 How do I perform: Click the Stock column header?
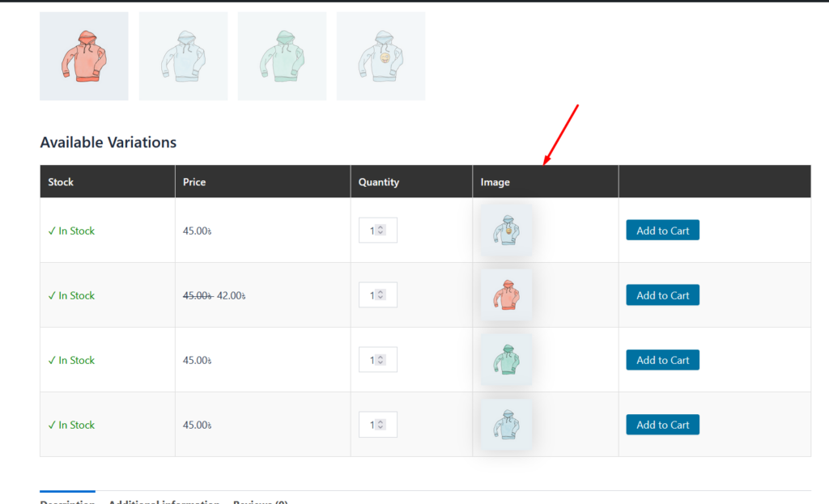[x=61, y=182]
